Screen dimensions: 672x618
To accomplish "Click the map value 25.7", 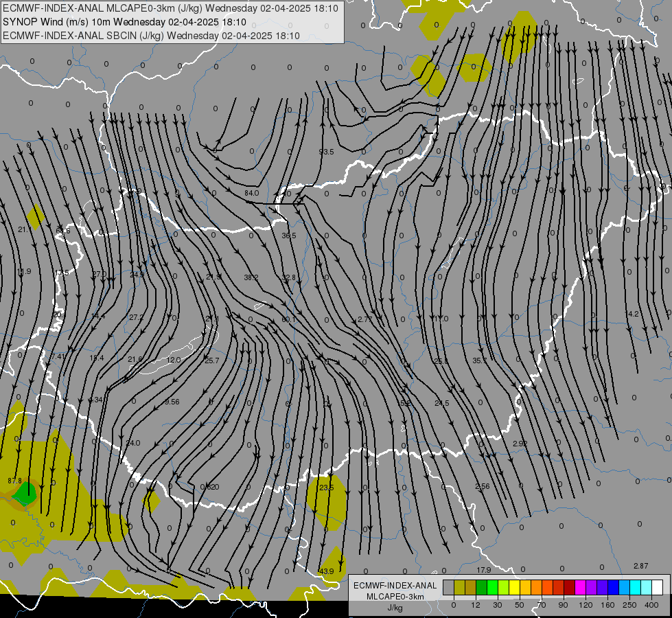I will 211,360.
